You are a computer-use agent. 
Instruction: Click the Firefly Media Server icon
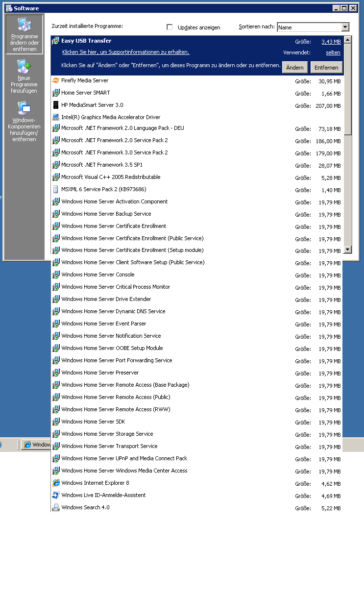56,80
